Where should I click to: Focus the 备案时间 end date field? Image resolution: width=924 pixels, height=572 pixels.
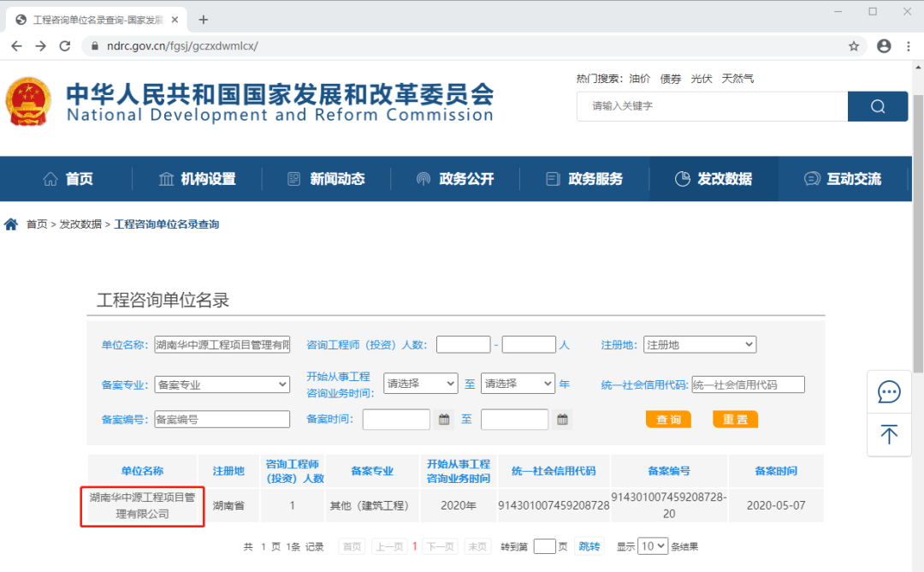point(514,420)
